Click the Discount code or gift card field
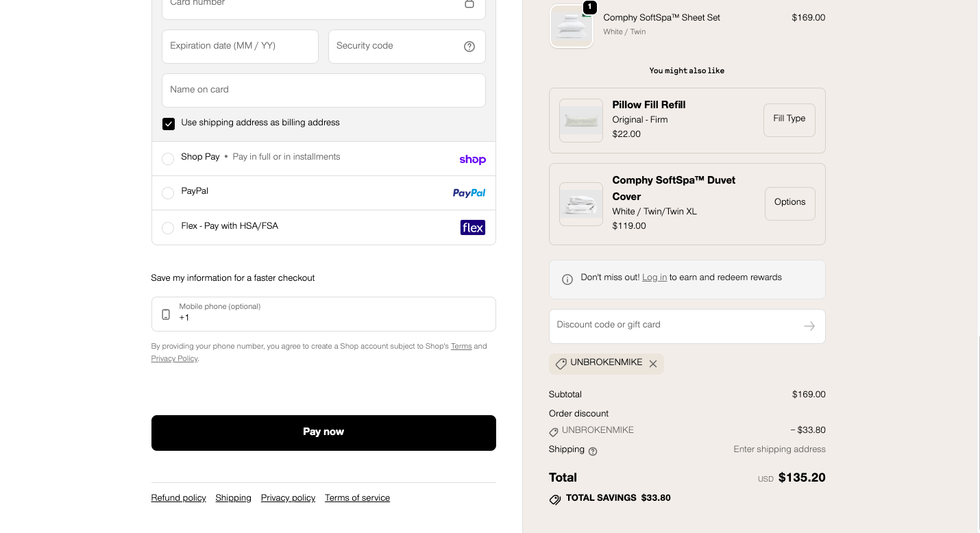 coord(675,325)
